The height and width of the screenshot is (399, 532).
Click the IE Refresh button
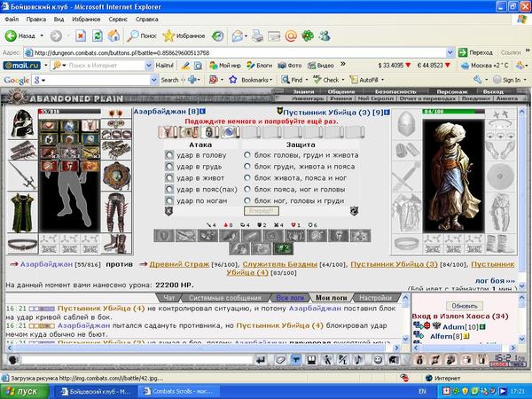click(98, 35)
